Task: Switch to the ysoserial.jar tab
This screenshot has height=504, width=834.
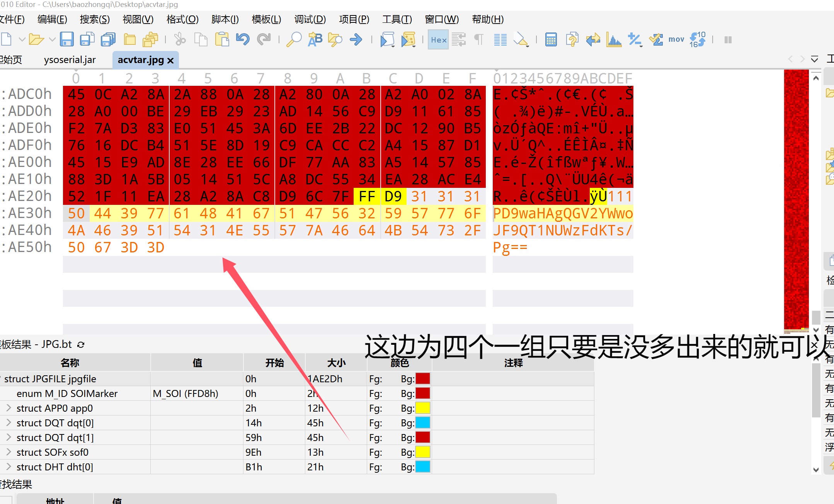Action: pos(70,60)
